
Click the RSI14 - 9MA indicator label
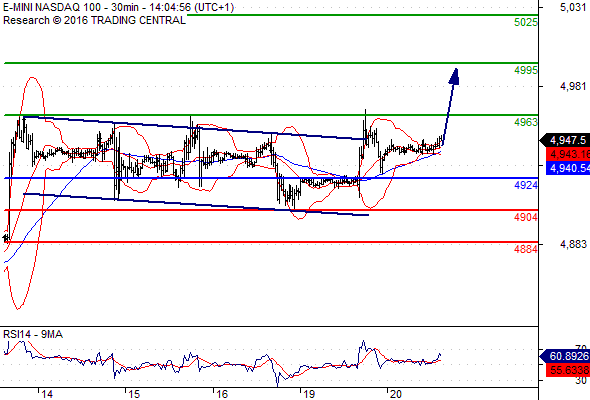[33, 335]
